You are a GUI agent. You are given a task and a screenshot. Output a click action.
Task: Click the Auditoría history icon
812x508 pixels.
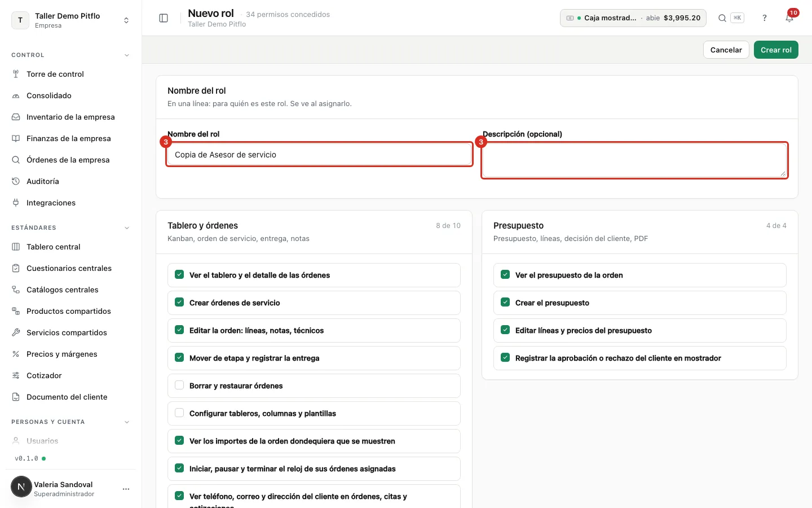pyautogui.click(x=16, y=181)
